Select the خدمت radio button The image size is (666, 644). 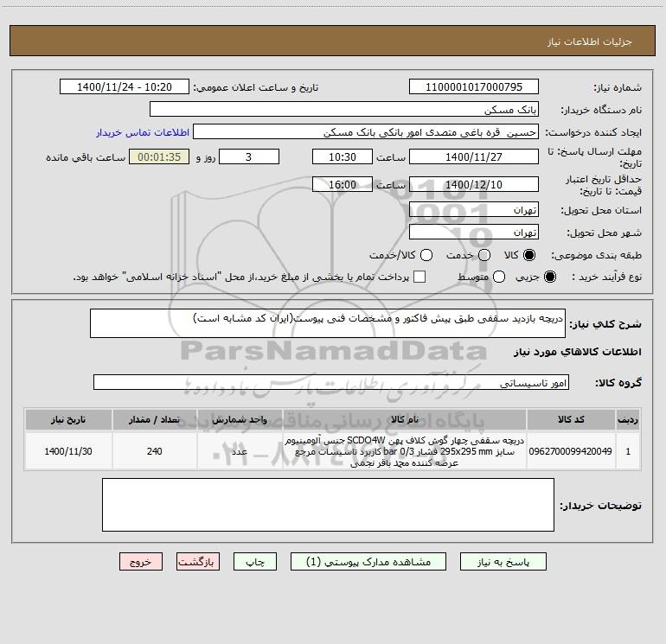click(x=484, y=255)
